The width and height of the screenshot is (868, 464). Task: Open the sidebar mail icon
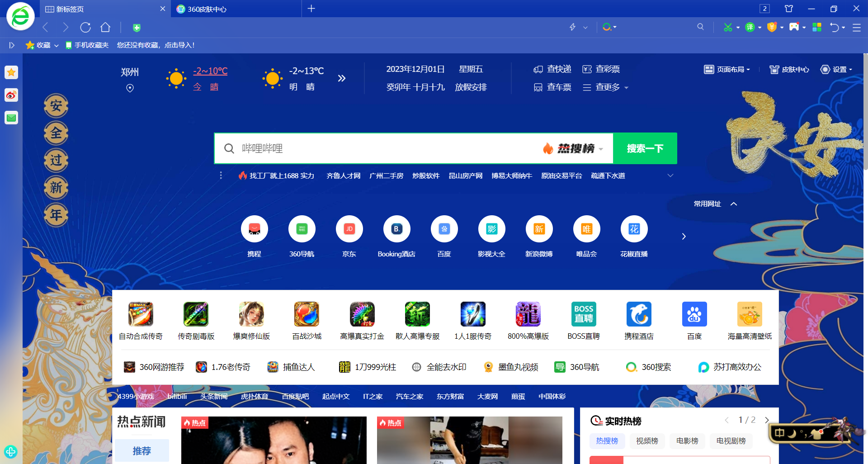pos(11,118)
